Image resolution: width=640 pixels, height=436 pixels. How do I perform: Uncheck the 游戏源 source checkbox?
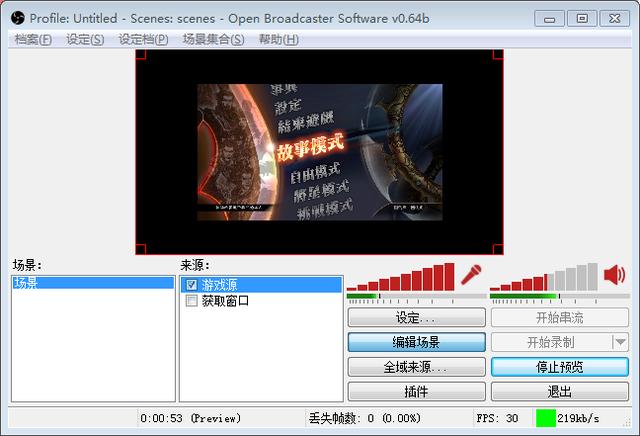tap(192, 285)
